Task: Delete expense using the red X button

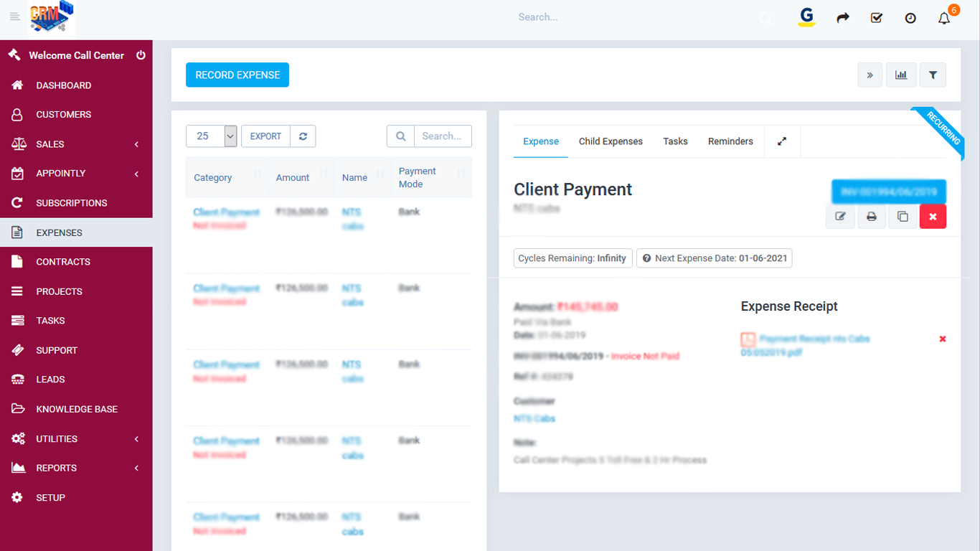Action: (x=933, y=217)
